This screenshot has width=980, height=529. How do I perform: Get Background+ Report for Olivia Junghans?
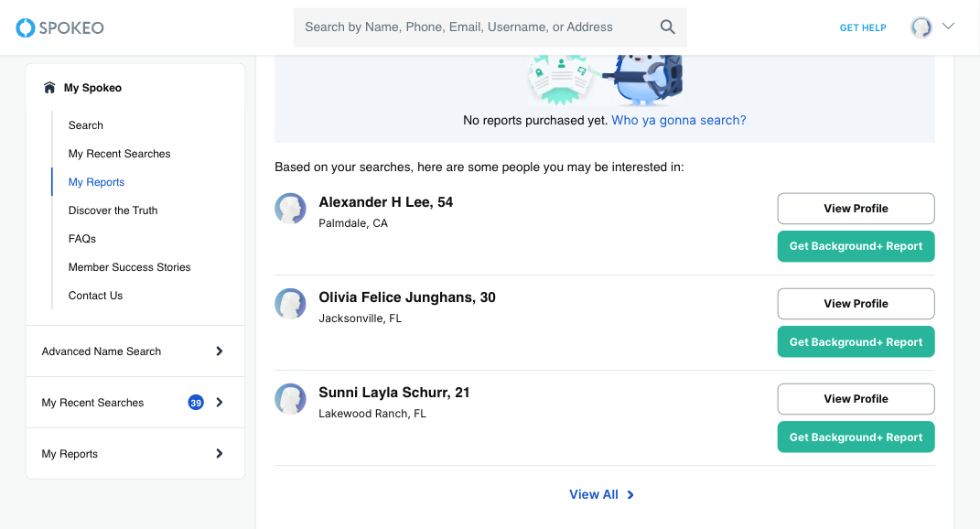tap(856, 342)
